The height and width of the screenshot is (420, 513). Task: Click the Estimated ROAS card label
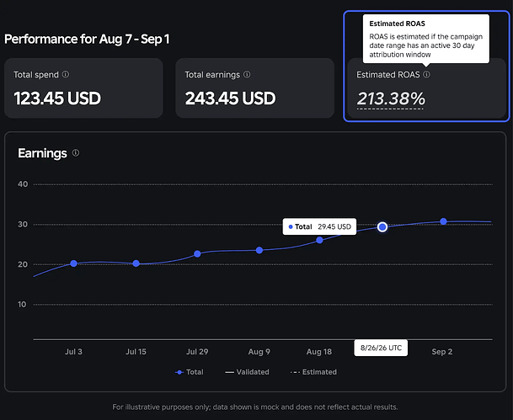[x=388, y=75]
